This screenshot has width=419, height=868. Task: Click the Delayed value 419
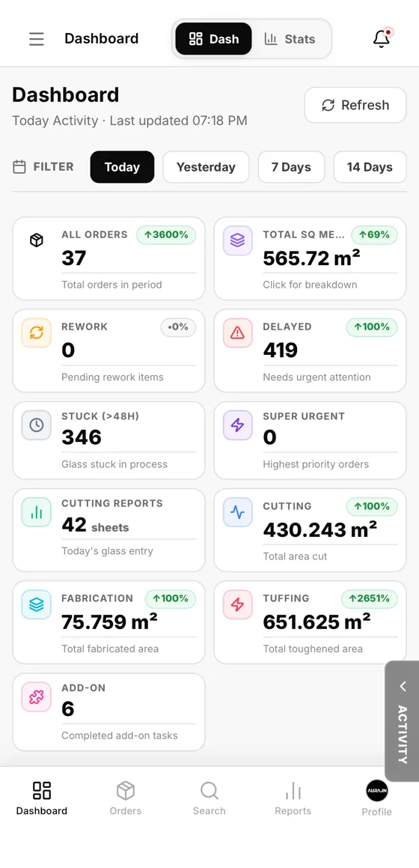pos(281,350)
